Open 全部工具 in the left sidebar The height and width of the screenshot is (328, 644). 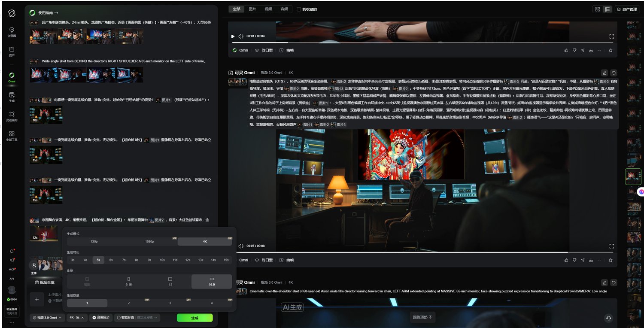point(12,136)
